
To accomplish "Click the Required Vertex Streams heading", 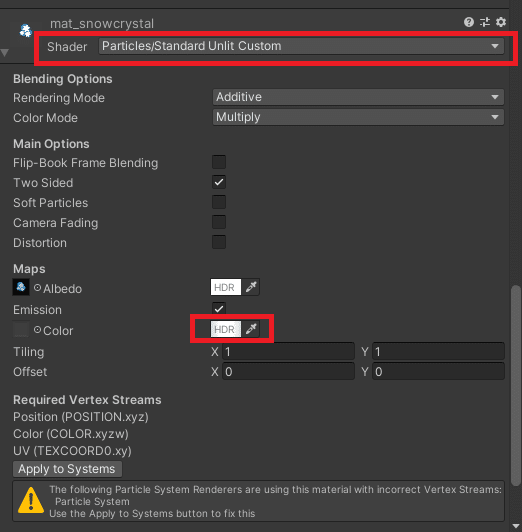I will 87,400.
